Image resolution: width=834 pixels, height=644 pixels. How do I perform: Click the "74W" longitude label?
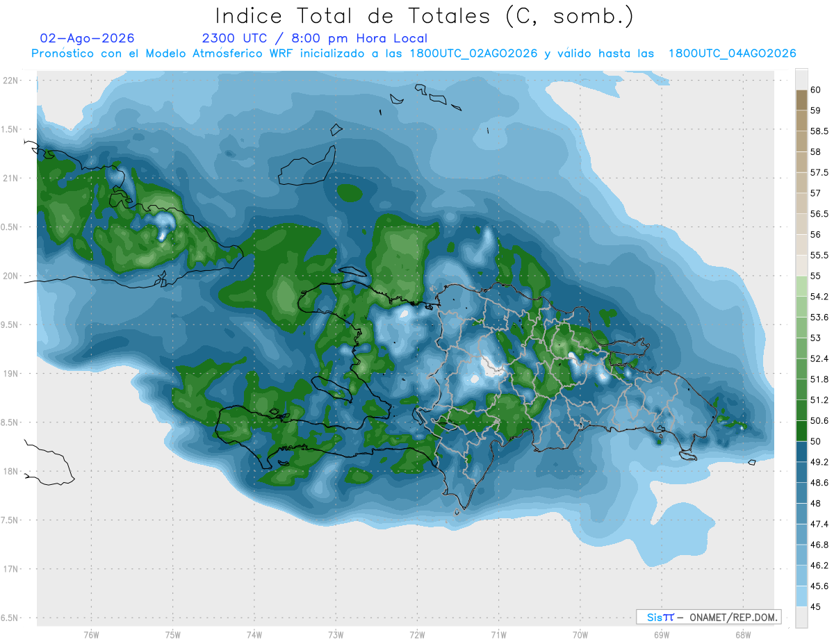coord(254,635)
